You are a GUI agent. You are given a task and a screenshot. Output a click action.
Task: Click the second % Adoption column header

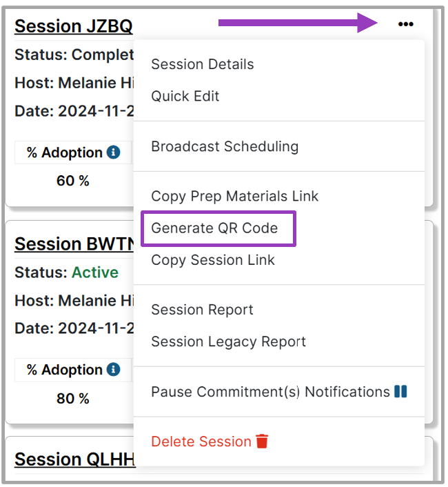coord(73,370)
